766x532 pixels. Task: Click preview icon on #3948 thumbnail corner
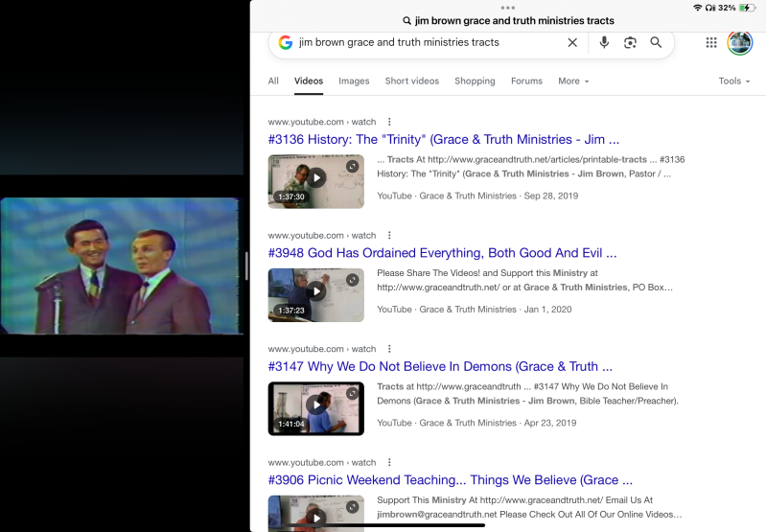352,280
